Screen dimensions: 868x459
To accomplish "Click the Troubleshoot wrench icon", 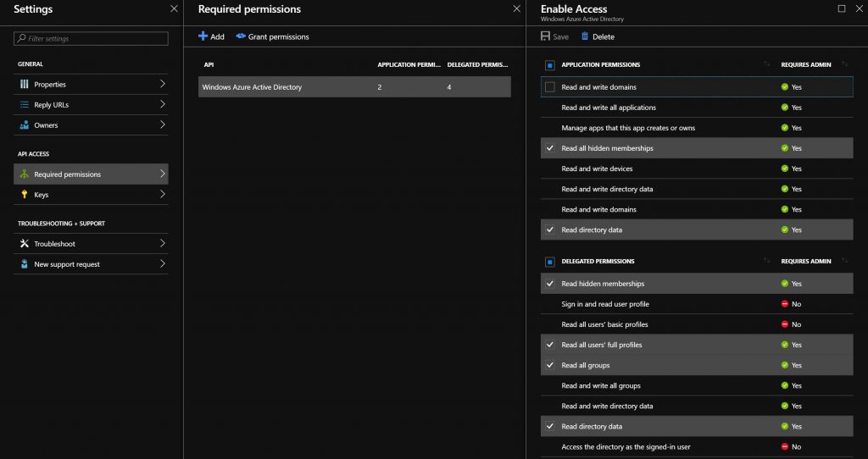I will point(25,243).
